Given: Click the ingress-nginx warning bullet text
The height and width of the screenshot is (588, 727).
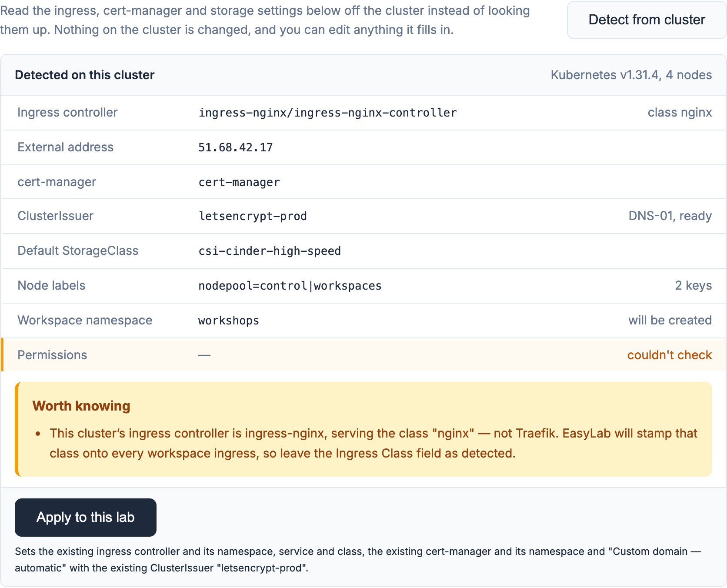Looking at the screenshot, I should [x=374, y=443].
